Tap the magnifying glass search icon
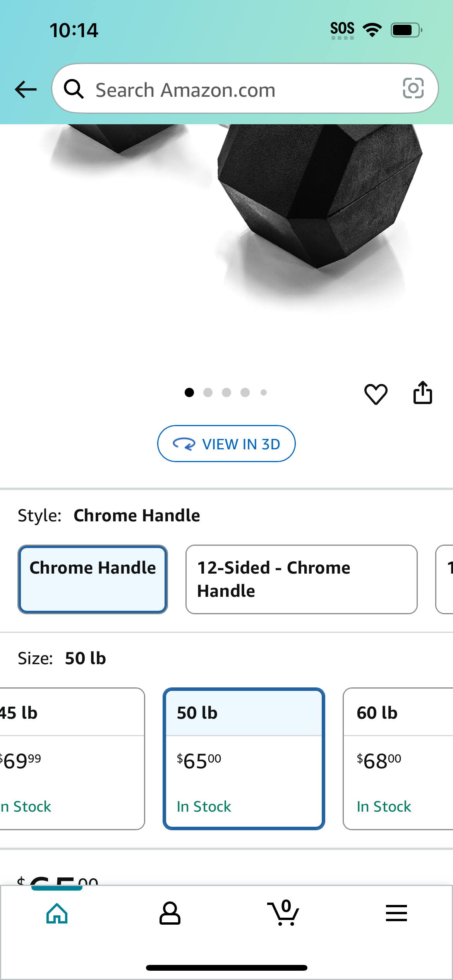The width and height of the screenshot is (453, 980). click(74, 89)
